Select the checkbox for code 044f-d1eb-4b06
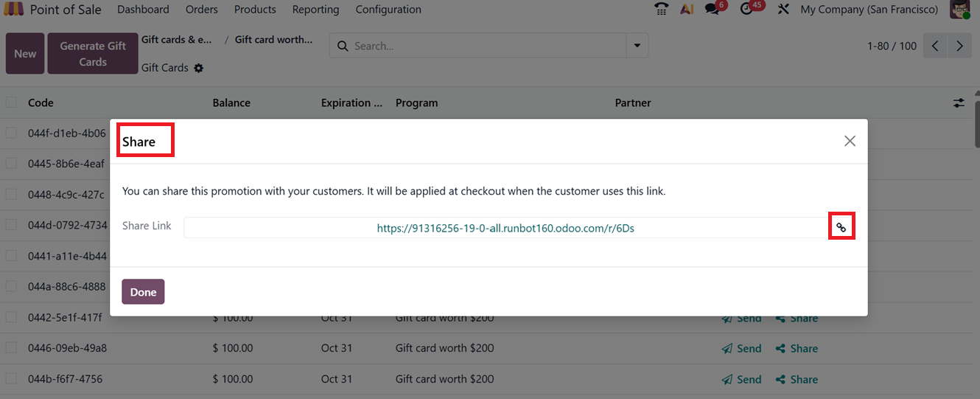Screen dimensions: 980x399 pyautogui.click(x=11, y=133)
